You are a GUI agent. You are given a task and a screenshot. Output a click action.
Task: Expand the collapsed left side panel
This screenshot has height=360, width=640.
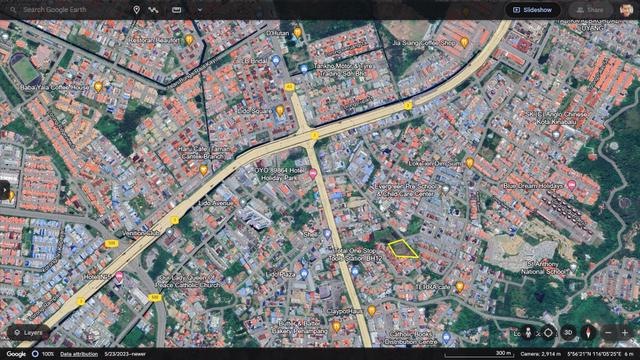click(4, 191)
